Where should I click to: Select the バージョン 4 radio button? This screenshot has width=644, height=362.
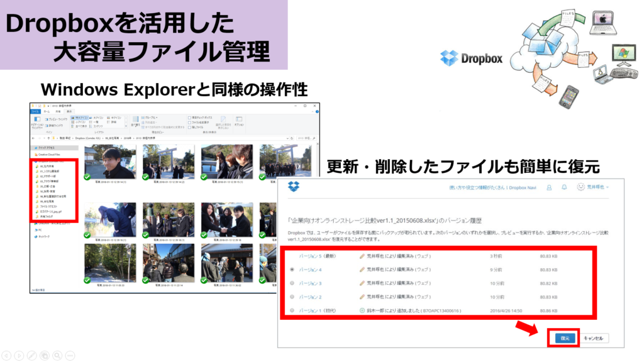292,270
